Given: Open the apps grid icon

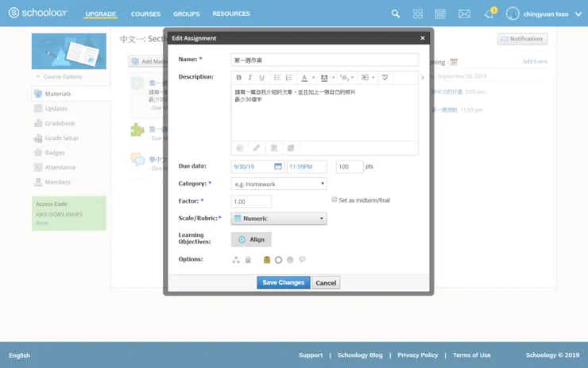Looking at the screenshot, I should pos(418,14).
